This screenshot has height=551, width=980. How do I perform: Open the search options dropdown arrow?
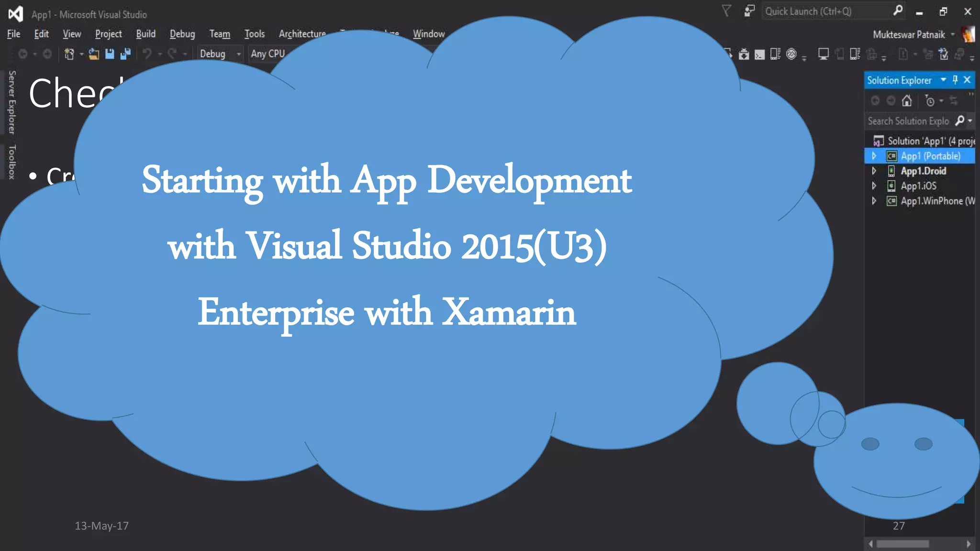pyautogui.click(x=970, y=121)
